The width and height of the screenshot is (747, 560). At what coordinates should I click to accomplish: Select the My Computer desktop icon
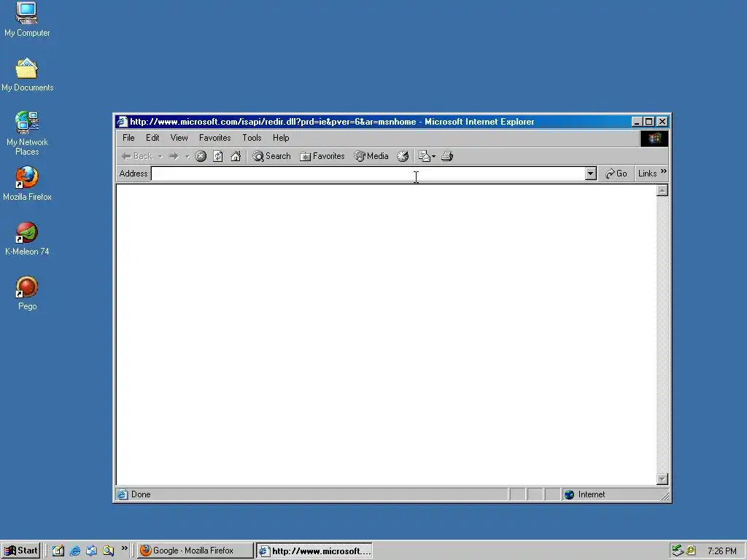pos(27,20)
